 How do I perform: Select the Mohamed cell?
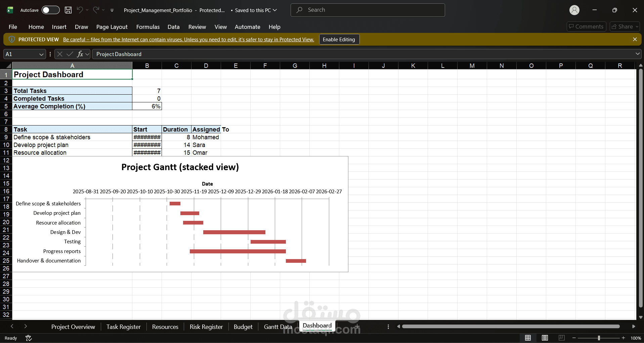(206, 137)
